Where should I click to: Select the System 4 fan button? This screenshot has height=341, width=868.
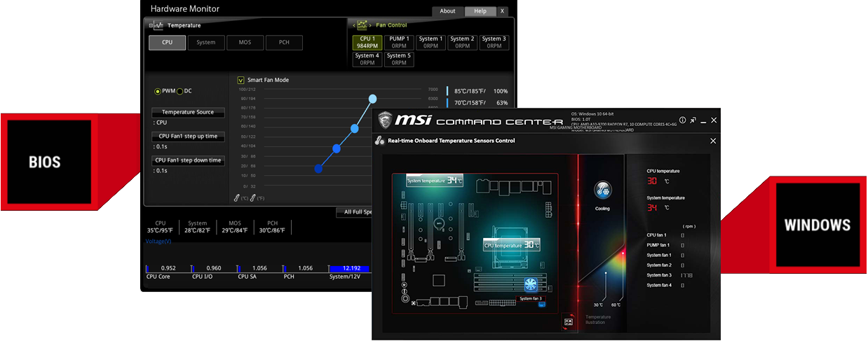coord(367,59)
